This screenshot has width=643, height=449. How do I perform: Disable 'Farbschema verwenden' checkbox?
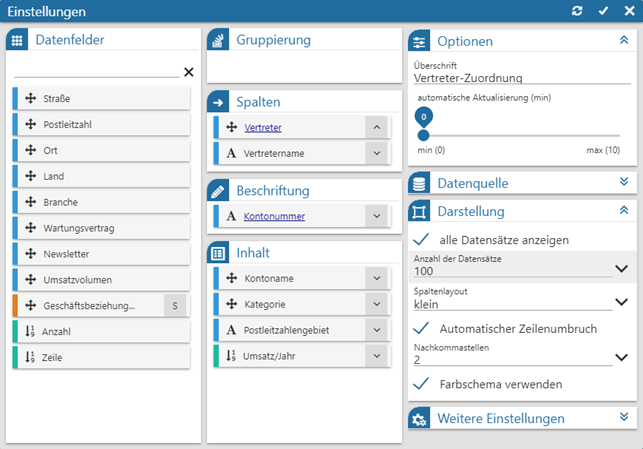coord(422,384)
